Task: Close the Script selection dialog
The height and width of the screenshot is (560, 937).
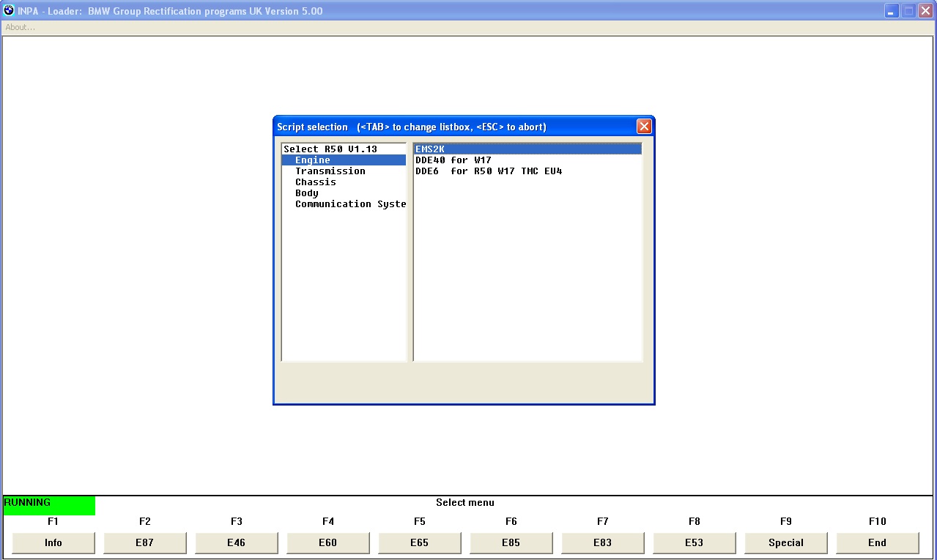Action: click(644, 127)
